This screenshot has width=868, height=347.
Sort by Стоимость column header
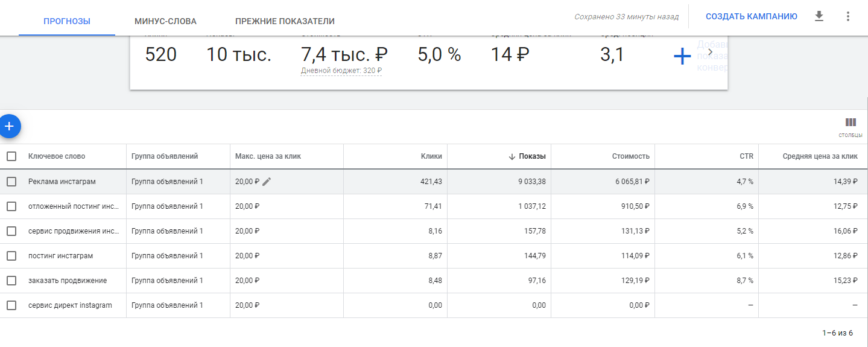coord(630,156)
